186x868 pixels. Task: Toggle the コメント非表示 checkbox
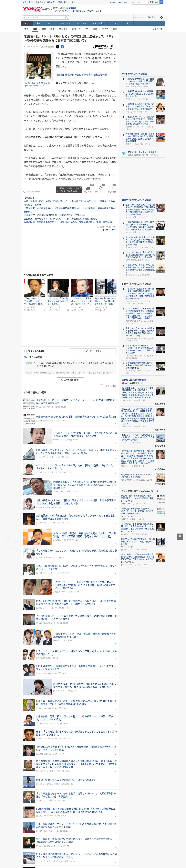pos(102,386)
